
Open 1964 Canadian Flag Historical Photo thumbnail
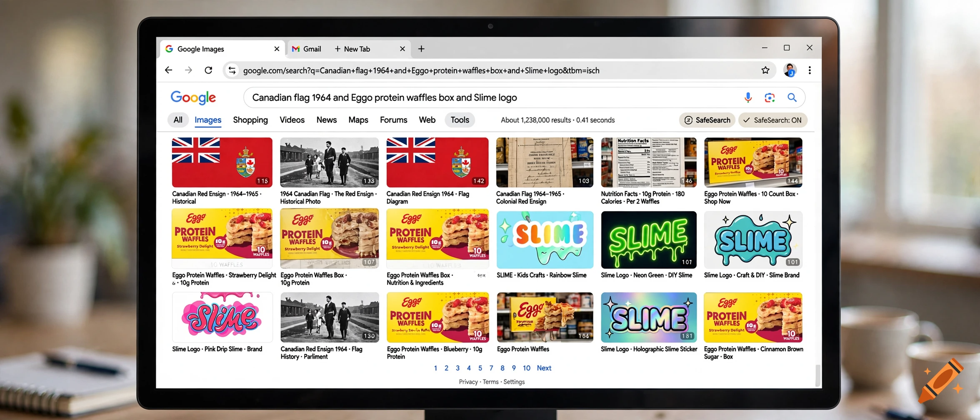coord(330,162)
